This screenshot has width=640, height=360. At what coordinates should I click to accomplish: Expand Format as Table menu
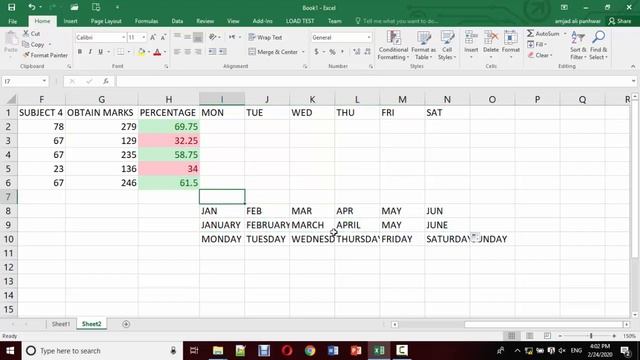423,45
